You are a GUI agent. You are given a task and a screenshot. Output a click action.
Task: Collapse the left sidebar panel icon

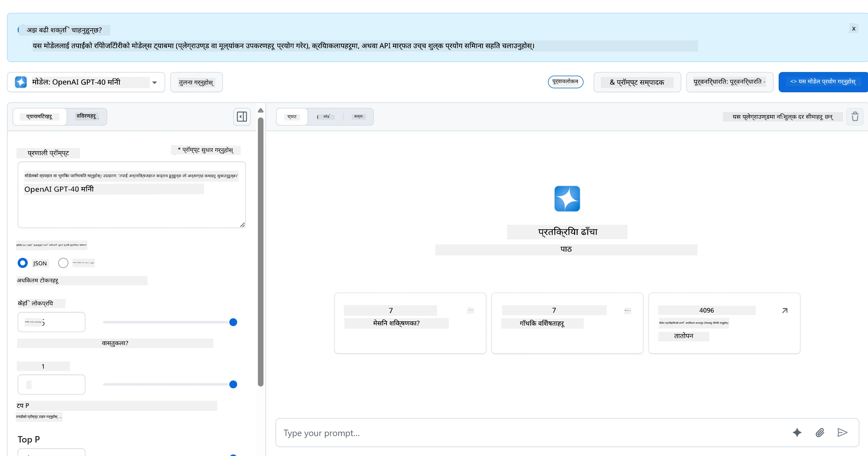click(x=242, y=117)
